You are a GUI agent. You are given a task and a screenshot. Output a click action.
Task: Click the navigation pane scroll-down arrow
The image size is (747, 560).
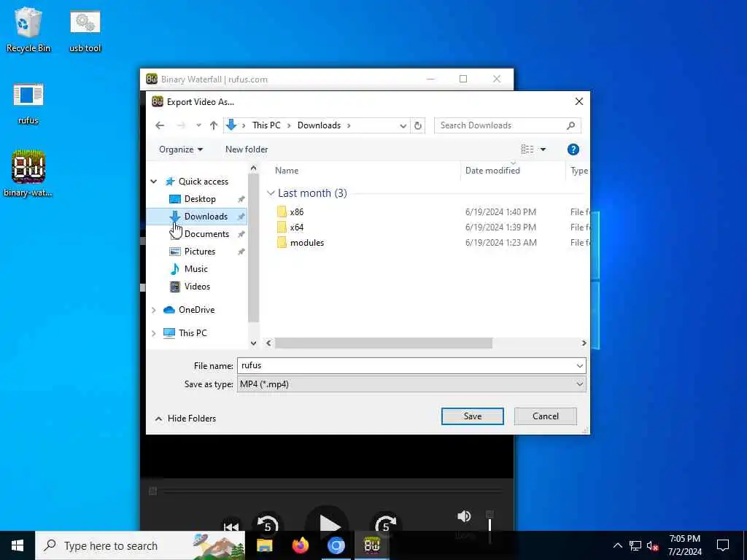tap(253, 343)
